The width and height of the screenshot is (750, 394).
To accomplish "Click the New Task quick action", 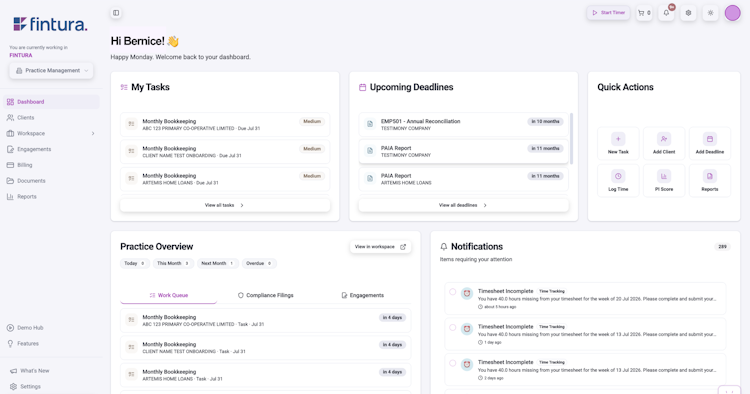I will [618, 143].
